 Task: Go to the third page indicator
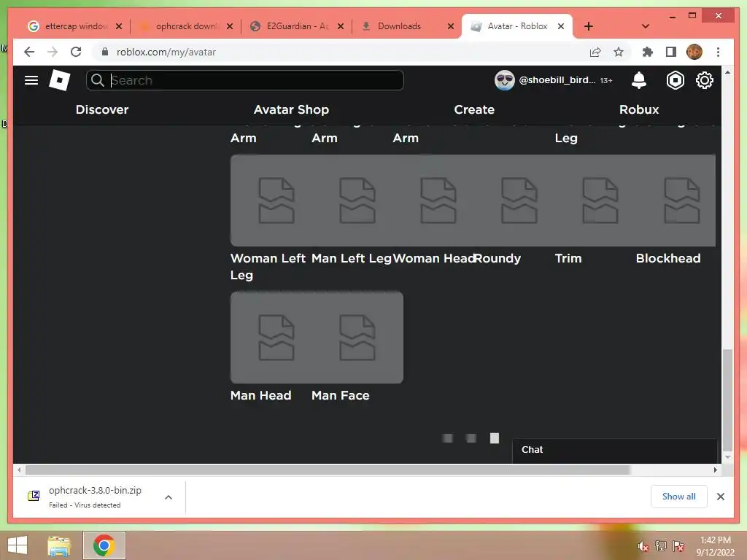(495, 438)
